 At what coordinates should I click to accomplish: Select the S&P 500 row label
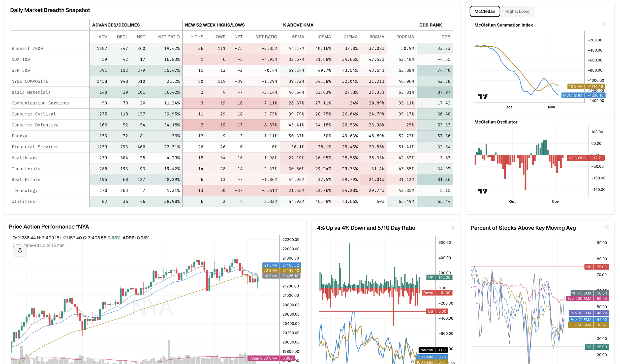pos(21,70)
